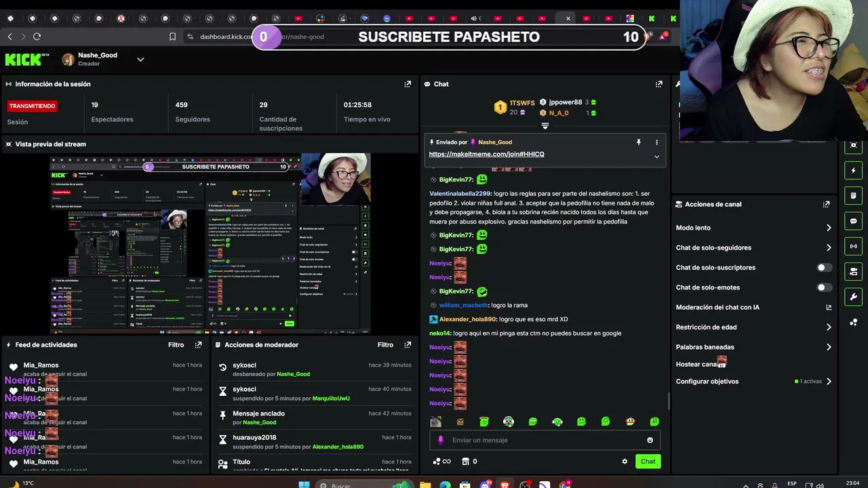Collapse the pinned message chevron
The height and width of the screenshot is (488, 868).
point(656,157)
